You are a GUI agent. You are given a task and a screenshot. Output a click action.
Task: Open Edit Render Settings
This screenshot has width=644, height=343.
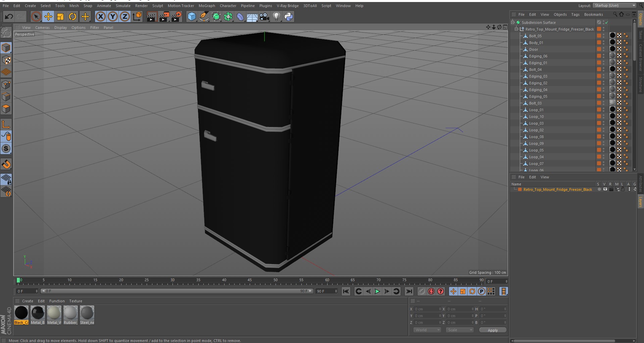[x=177, y=16]
